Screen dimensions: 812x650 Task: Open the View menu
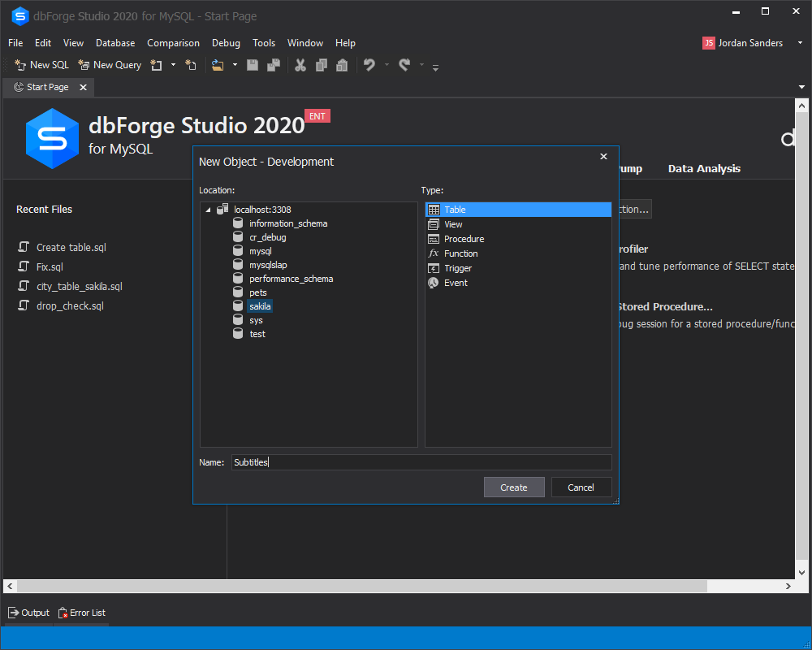tap(74, 43)
